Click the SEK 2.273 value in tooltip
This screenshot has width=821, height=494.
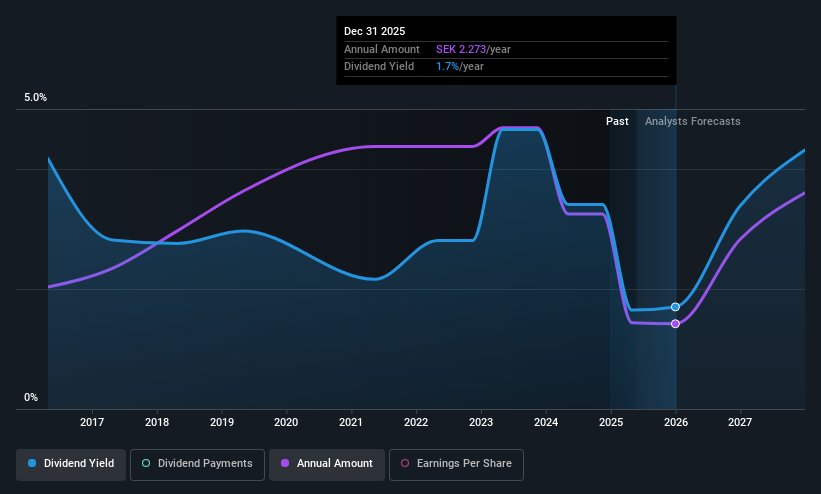pos(461,49)
